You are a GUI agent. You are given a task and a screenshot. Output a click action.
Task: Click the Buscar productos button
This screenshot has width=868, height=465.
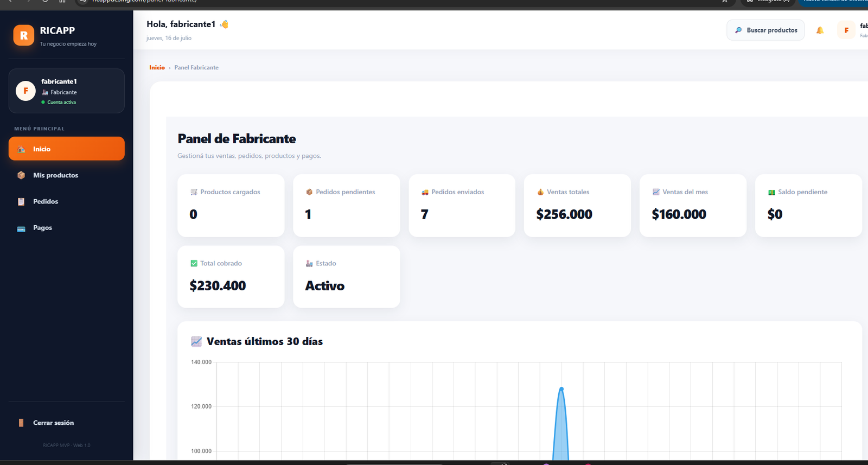[x=765, y=30]
